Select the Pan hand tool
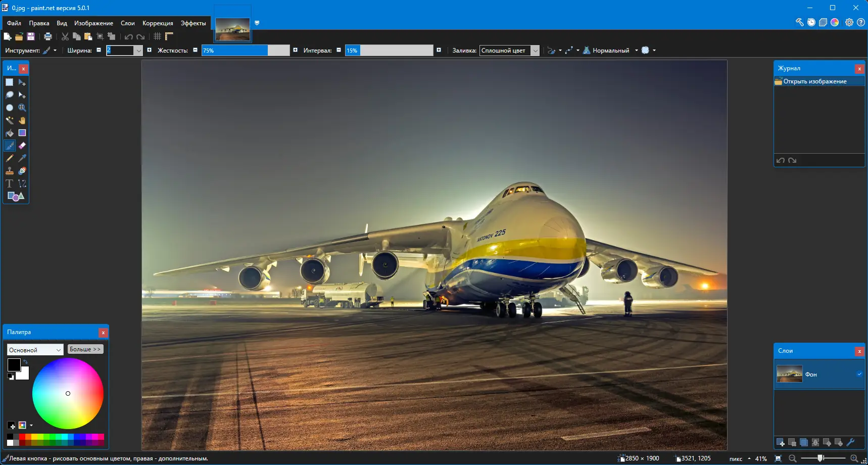This screenshot has width=868, height=465. pos(22,120)
